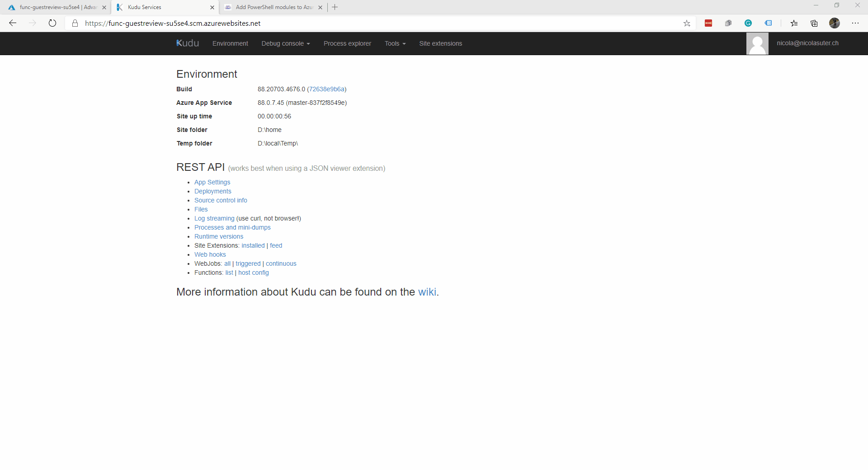Open the Favorites list
This screenshot has height=470, width=868.
click(x=794, y=23)
